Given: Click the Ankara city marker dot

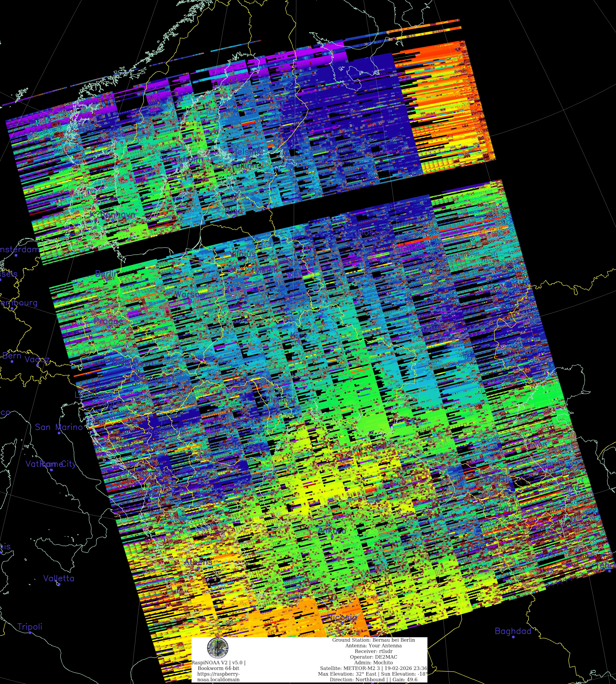Looking at the screenshot, I should tap(332, 536).
